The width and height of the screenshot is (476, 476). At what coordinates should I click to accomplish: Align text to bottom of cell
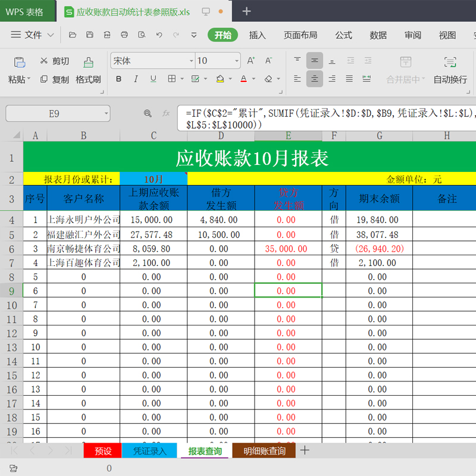click(x=332, y=61)
